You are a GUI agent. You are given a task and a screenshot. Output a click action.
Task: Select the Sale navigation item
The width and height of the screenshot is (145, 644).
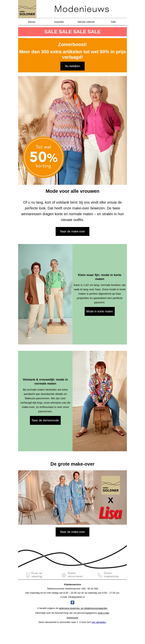(113, 22)
